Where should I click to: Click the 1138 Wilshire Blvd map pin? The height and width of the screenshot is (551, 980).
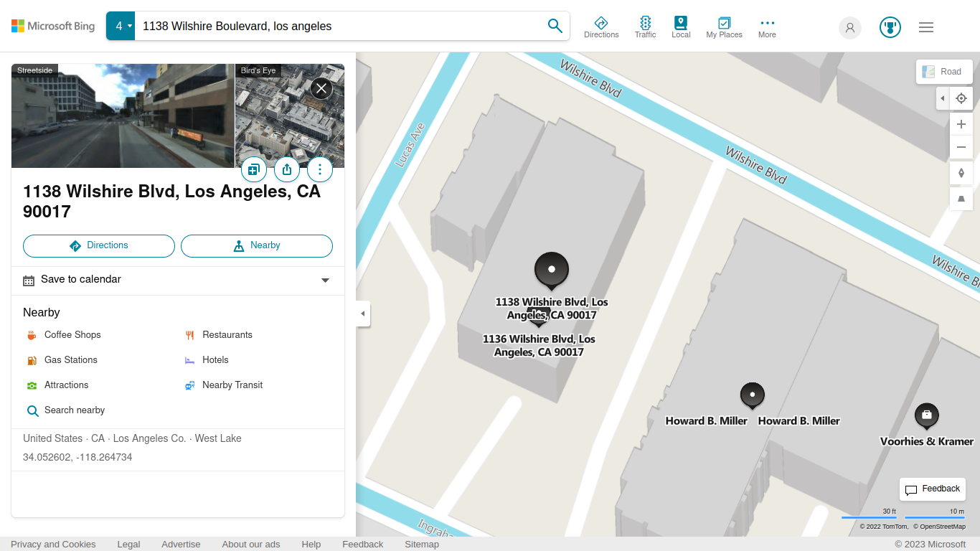pyautogui.click(x=552, y=271)
